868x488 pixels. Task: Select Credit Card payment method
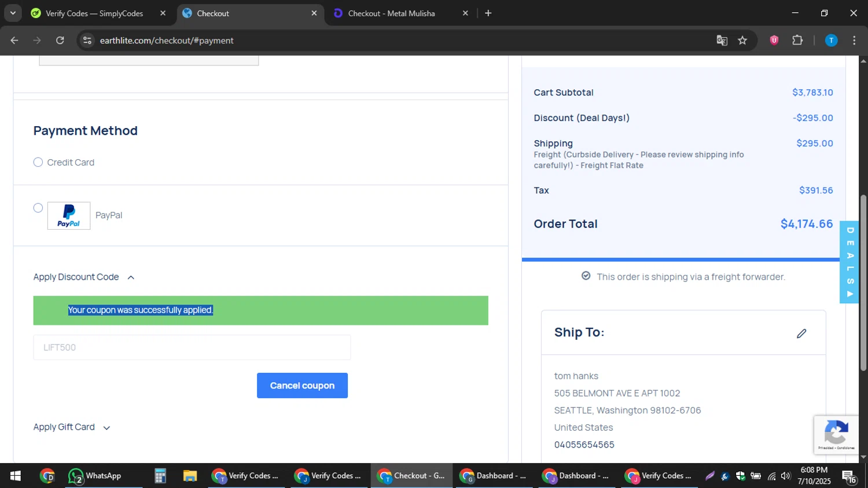point(38,162)
